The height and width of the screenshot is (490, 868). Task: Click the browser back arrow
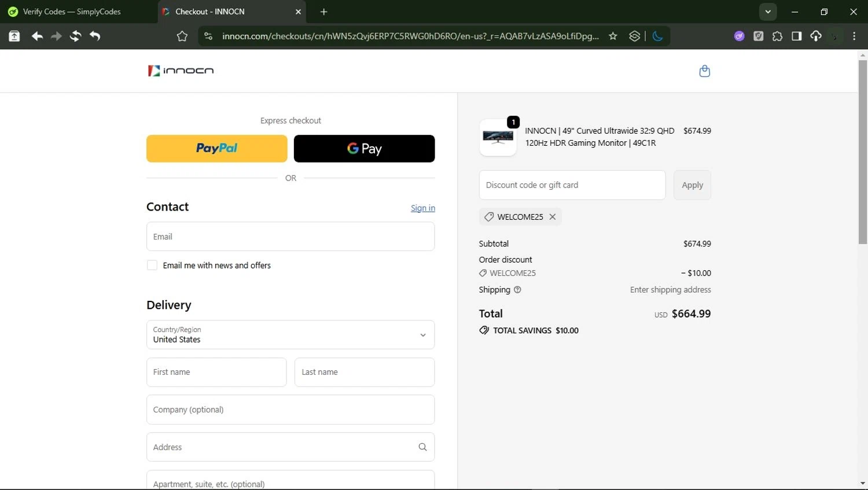37,36
